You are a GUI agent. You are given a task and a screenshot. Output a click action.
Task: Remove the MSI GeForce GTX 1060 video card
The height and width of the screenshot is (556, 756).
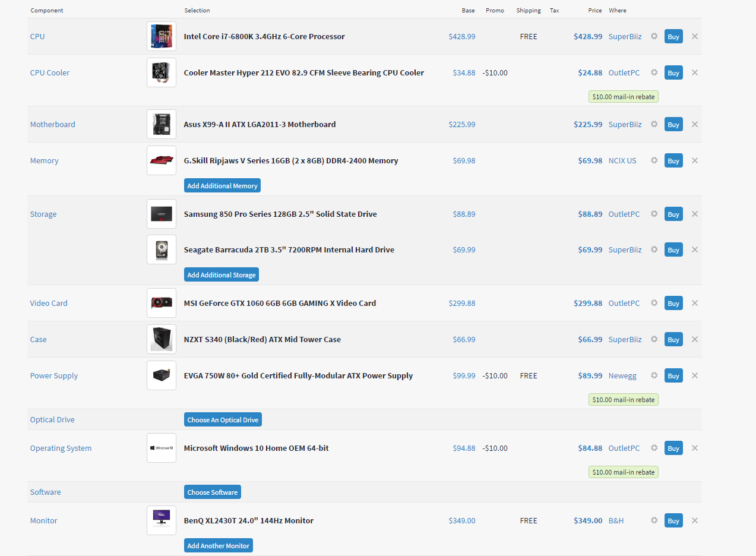coord(695,303)
